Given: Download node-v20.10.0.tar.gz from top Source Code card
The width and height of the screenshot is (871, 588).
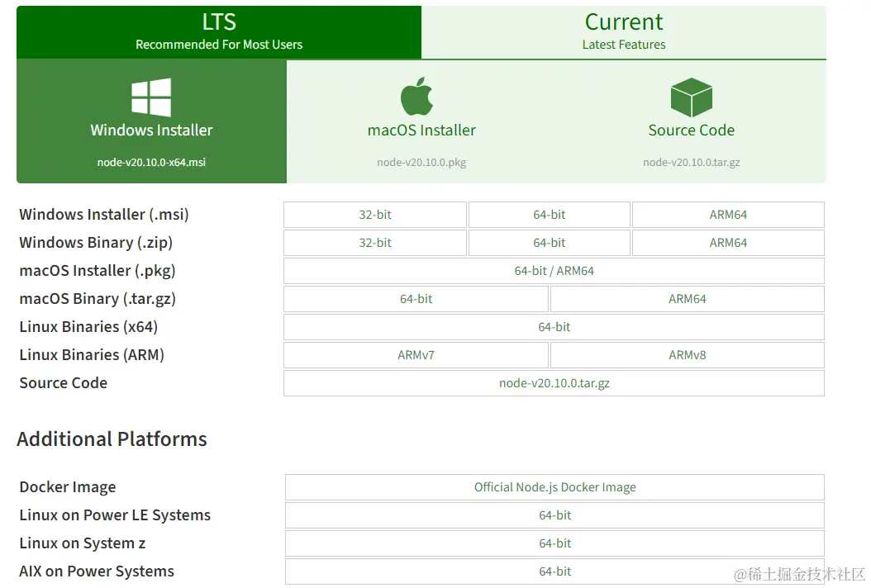Looking at the screenshot, I should point(692,121).
